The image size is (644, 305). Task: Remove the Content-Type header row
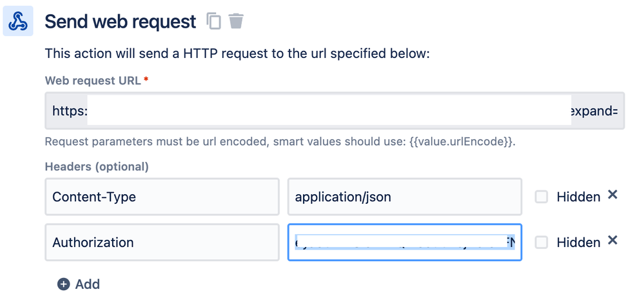click(612, 195)
